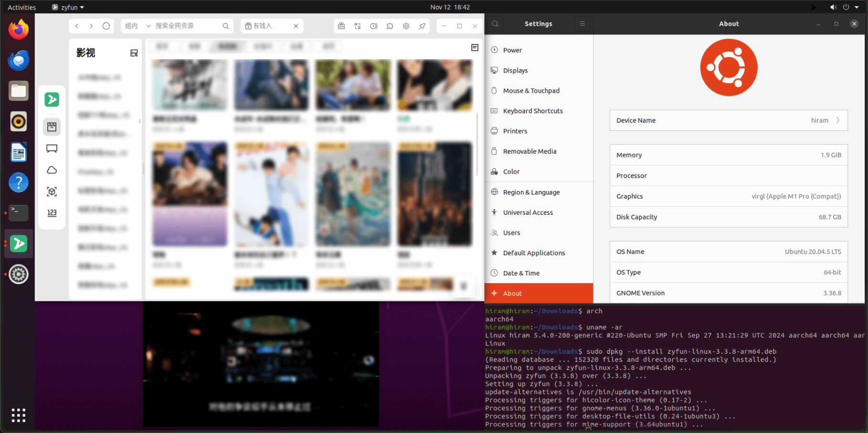The width and height of the screenshot is (868, 433).
Task: Click the back navigation arrow in zyfun
Action: tap(76, 26)
